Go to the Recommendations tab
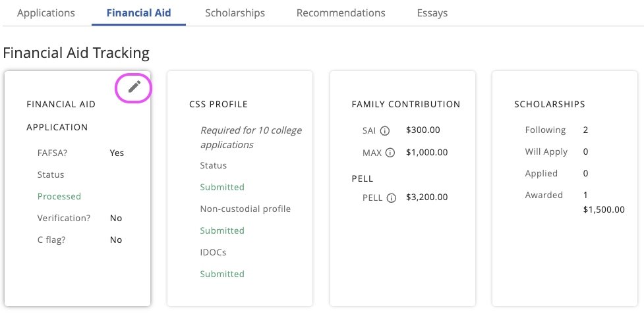Screen dimensions: 644x314 pyautogui.click(x=341, y=13)
